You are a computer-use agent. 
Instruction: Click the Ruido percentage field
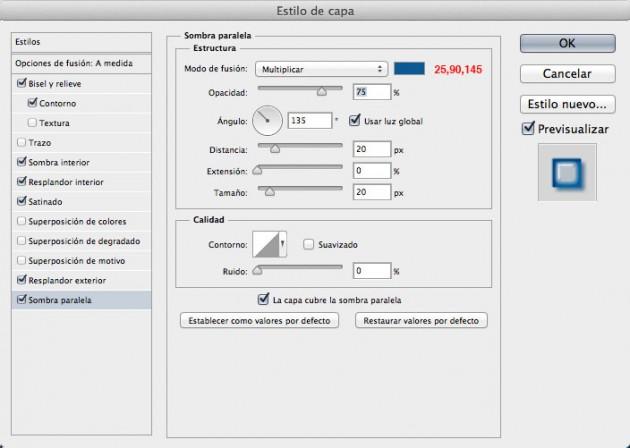(x=372, y=271)
